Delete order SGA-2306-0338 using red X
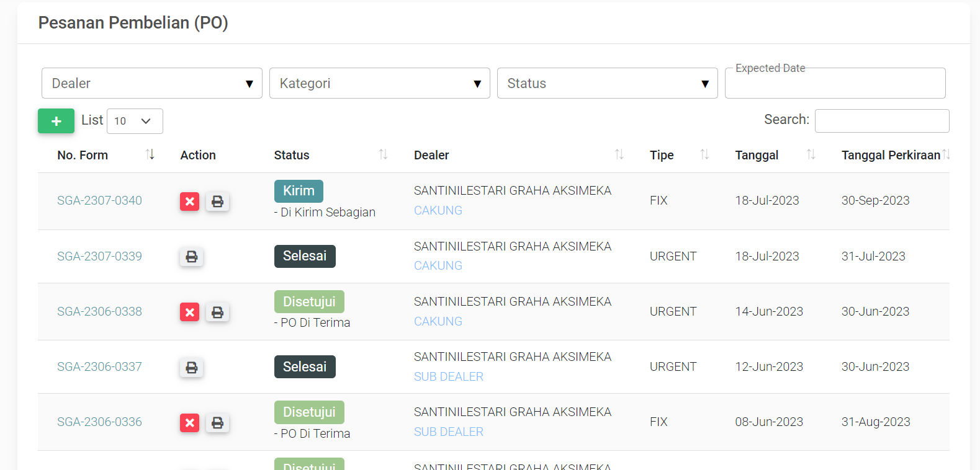 click(x=190, y=312)
